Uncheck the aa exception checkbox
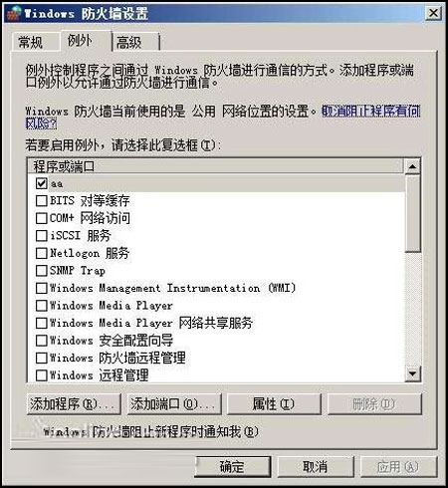448x488 pixels. [42, 183]
